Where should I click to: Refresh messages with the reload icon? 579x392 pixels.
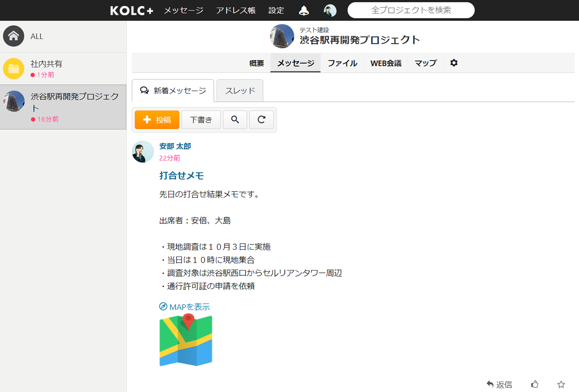click(x=262, y=120)
